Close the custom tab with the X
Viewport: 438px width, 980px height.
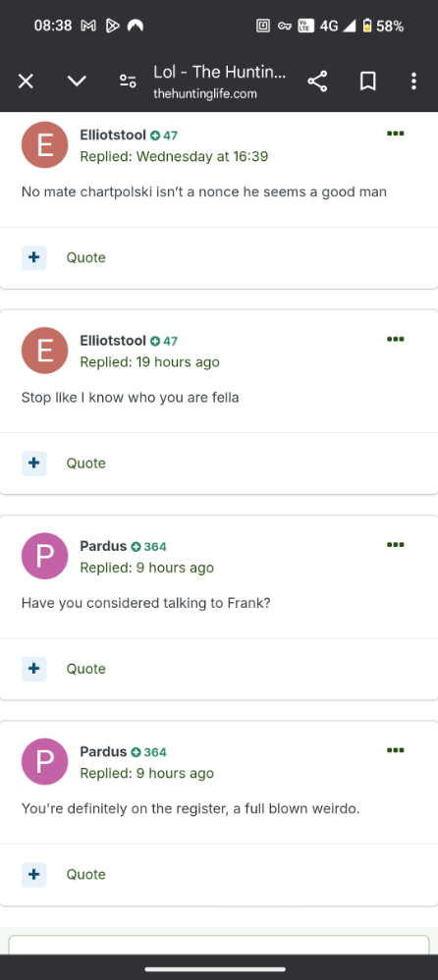[26, 82]
